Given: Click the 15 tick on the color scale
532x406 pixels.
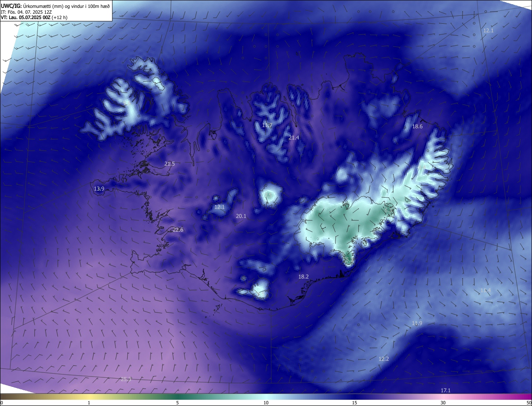Looking at the screenshot, I should coord(355,403).
